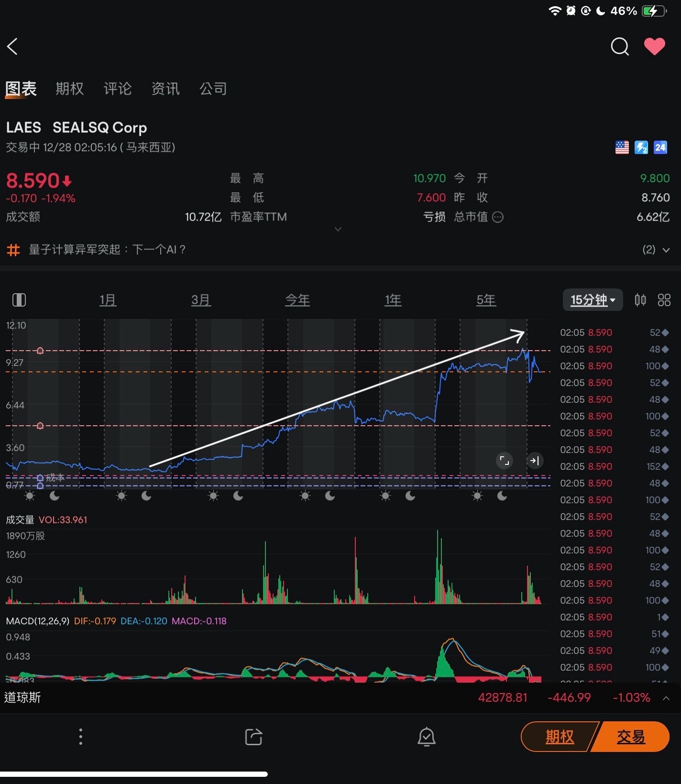Tap the jump-to-latest arrow icon
This screenshot has height=784, width=681.
(x=535, y=460)
